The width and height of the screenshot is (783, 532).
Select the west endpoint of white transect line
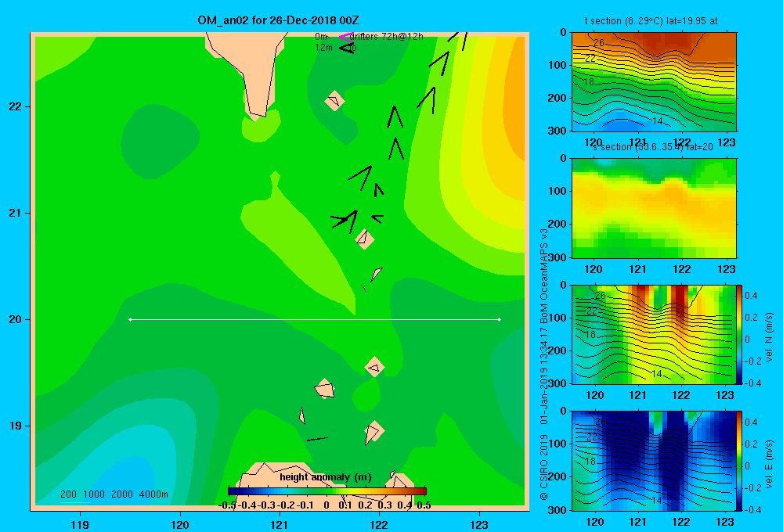130,319
